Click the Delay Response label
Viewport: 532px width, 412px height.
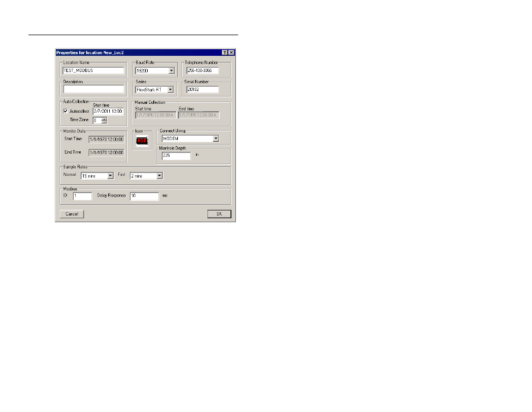(112, 195)
